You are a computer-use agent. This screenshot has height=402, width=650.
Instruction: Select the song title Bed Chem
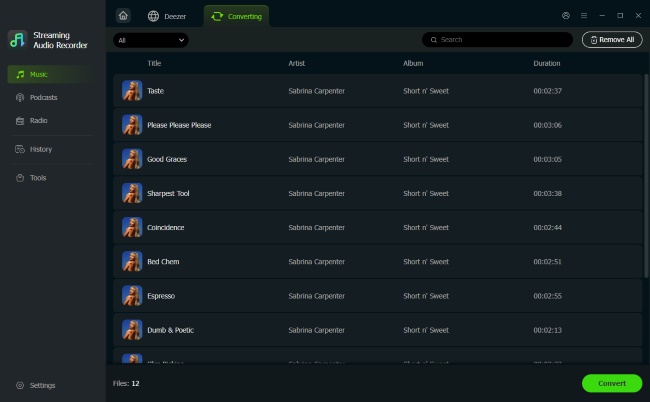click(163, 262)
